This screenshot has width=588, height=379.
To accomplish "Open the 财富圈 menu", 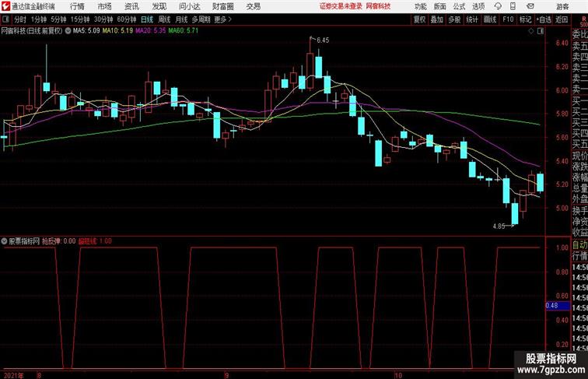I will [222, 6].
